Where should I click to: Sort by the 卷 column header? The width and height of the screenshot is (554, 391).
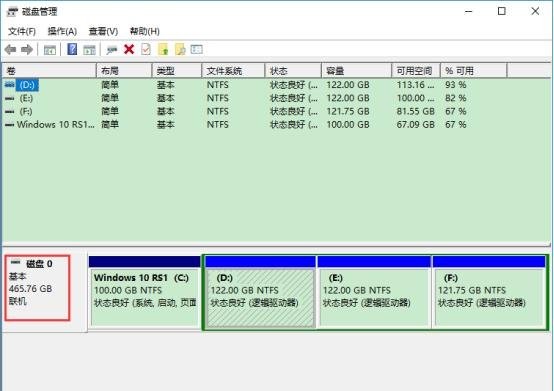point(49,71)
